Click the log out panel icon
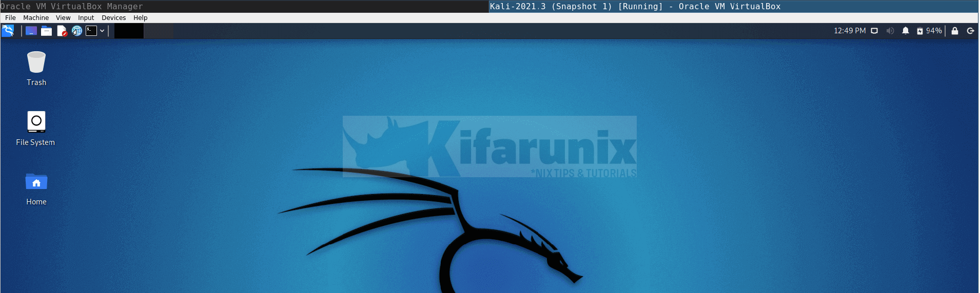The image size is (980, 293). 971,31
